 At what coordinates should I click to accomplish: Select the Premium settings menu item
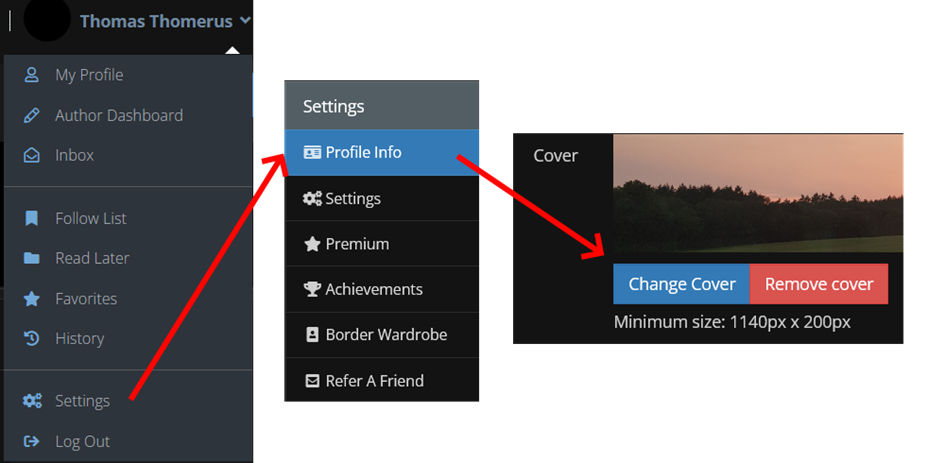click(x=381, y=244)
